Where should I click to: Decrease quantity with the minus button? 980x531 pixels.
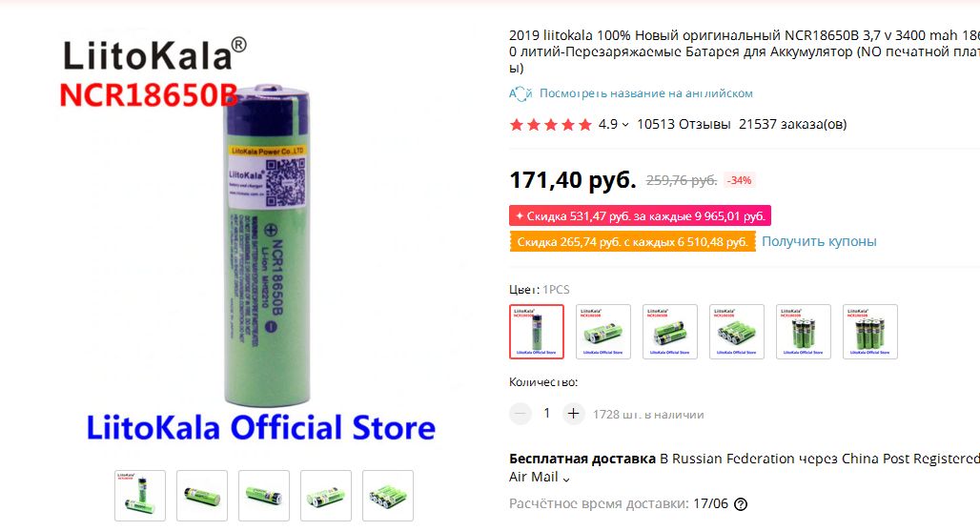pyautogui.click(x=520, y=414)
